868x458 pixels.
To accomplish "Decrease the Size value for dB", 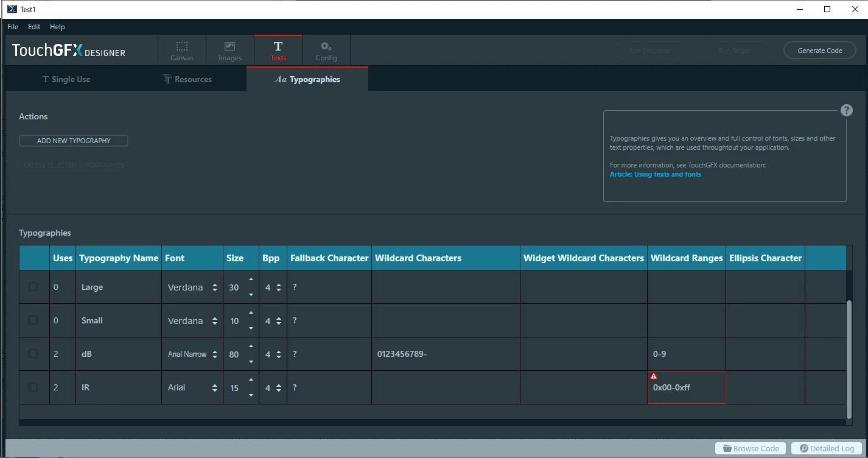I will pyautogui.click(x=251, y=362).
